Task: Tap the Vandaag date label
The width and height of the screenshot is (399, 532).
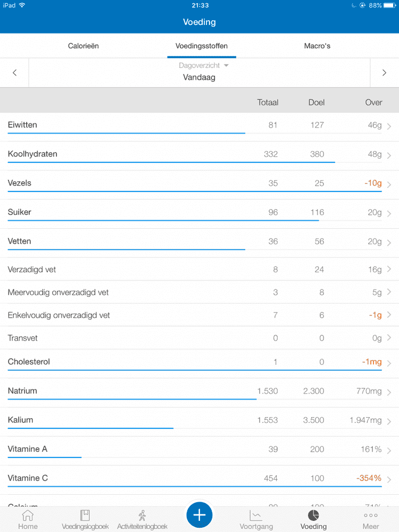Action: [x=199, y=78]
